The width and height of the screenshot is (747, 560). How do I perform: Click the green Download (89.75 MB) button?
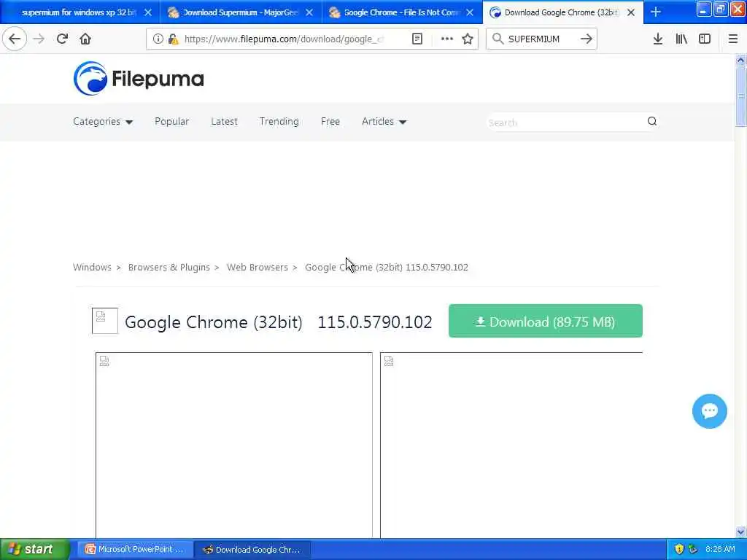point(546,321)
